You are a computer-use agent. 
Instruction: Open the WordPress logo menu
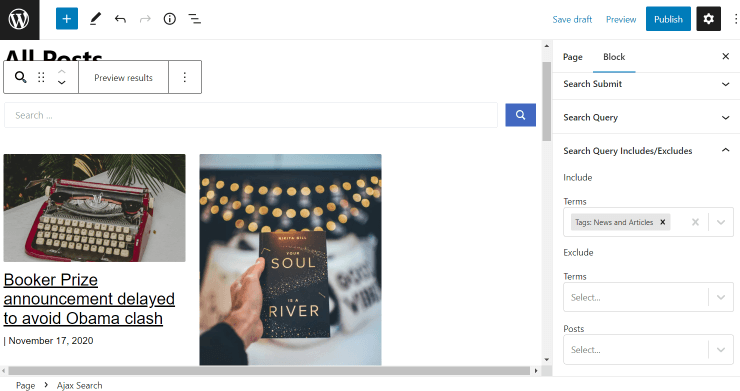(19, 19)
